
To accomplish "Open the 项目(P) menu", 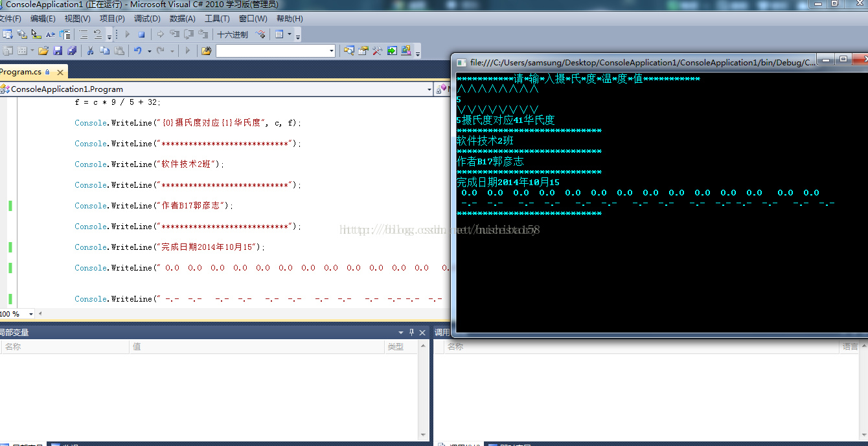I will click(112, 19).
